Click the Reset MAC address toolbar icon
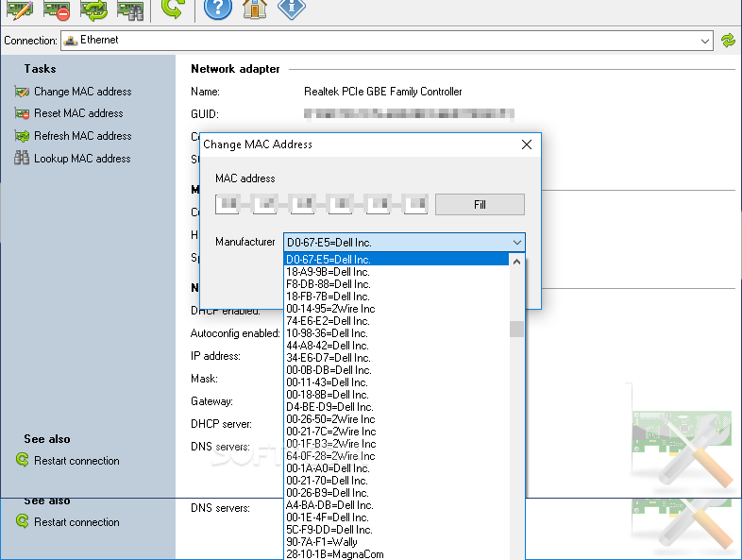The width and height of the screenshot is (742, 560). point(57,9)
